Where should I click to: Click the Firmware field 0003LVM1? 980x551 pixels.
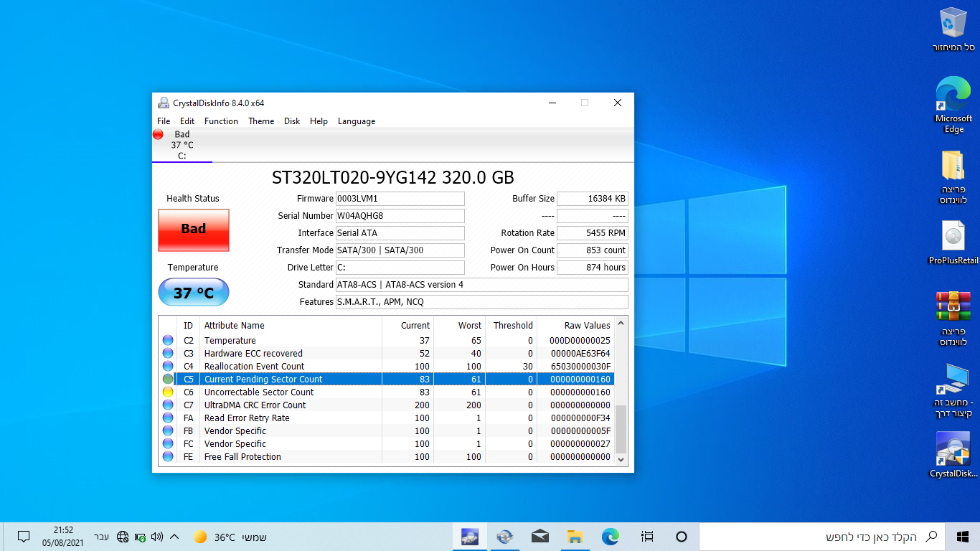point(400,199)
